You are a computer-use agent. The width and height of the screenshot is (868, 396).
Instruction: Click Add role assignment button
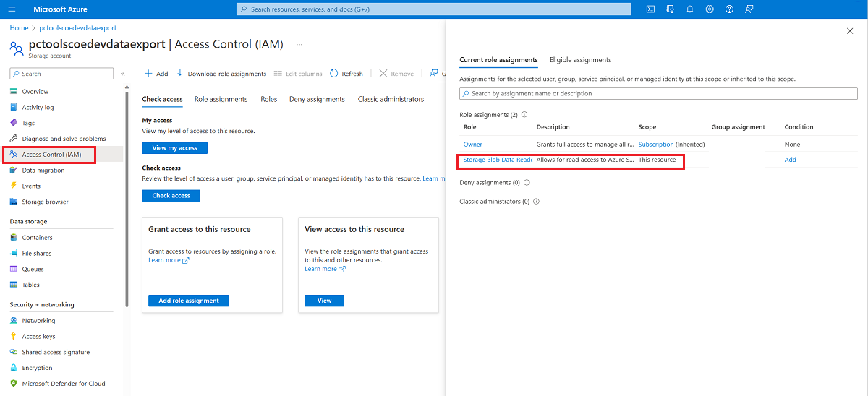pos(189,301)
